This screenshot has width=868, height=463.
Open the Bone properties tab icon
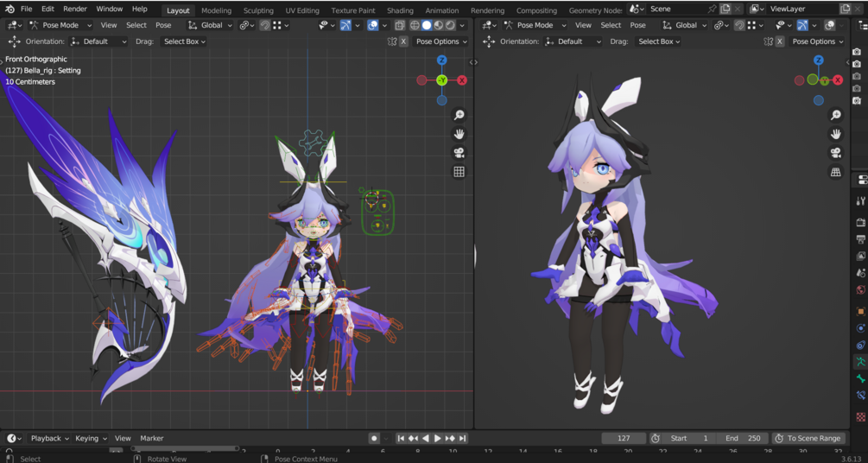tap(861, 379)
